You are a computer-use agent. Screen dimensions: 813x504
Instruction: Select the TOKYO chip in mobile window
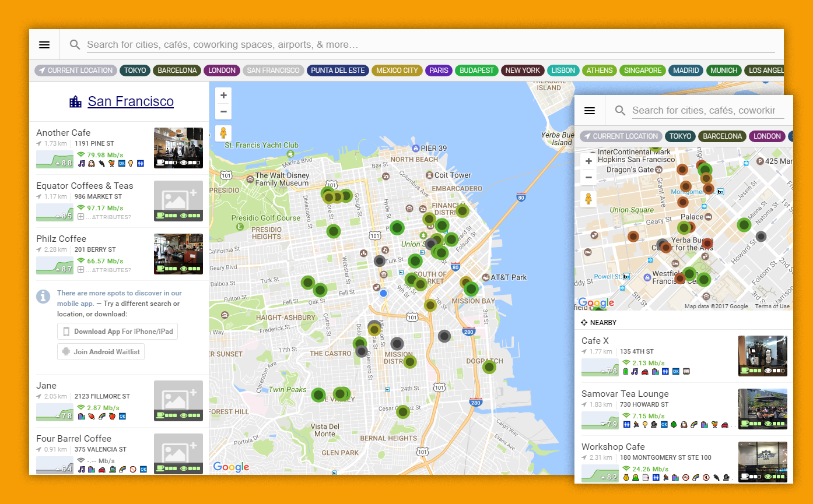(680, 136)
